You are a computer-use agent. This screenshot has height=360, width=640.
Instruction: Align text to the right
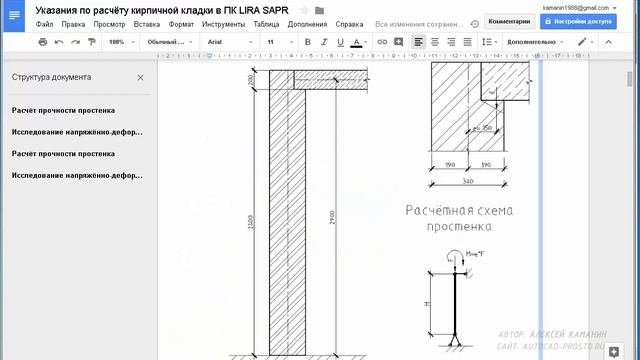[451, 42]
